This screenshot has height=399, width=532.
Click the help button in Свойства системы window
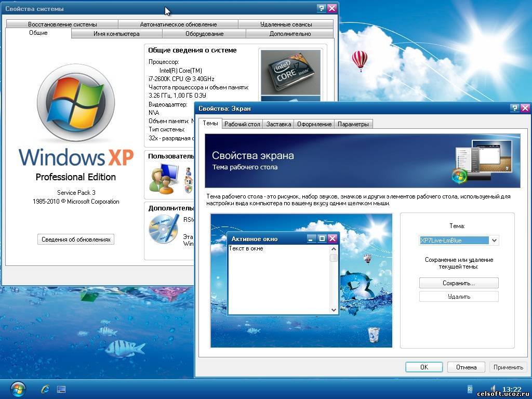(321, 8)
